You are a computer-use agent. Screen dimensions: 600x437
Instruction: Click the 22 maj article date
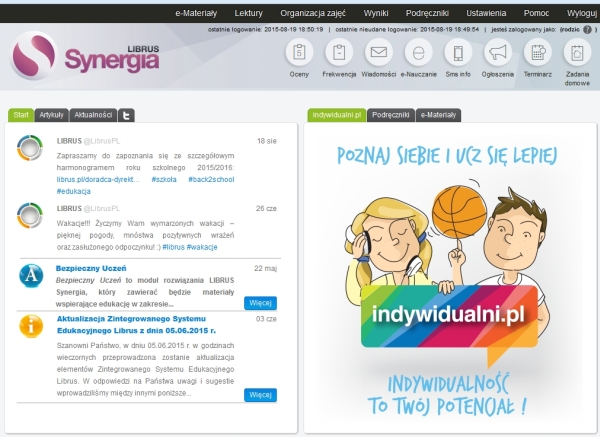click(x=265, y=268)
